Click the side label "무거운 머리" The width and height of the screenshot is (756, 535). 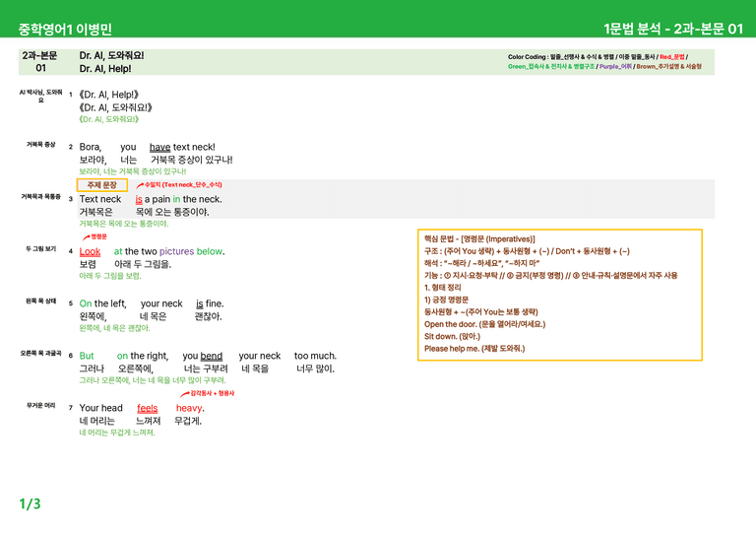[40, 405]
